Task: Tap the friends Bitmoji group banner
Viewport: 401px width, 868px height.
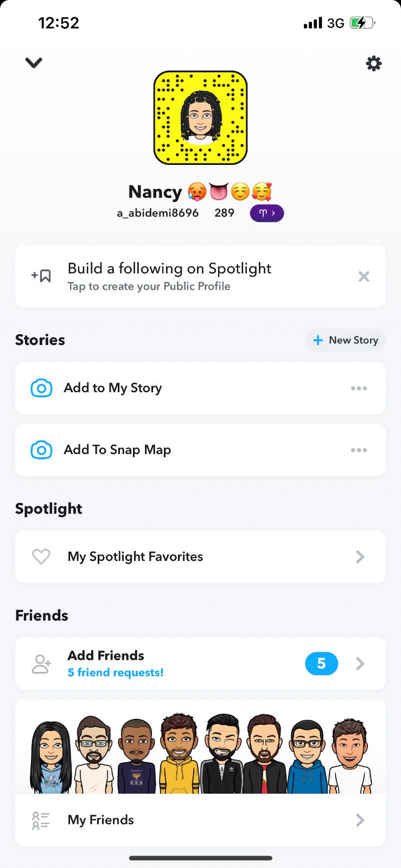Action: click(x=200, y=751)
